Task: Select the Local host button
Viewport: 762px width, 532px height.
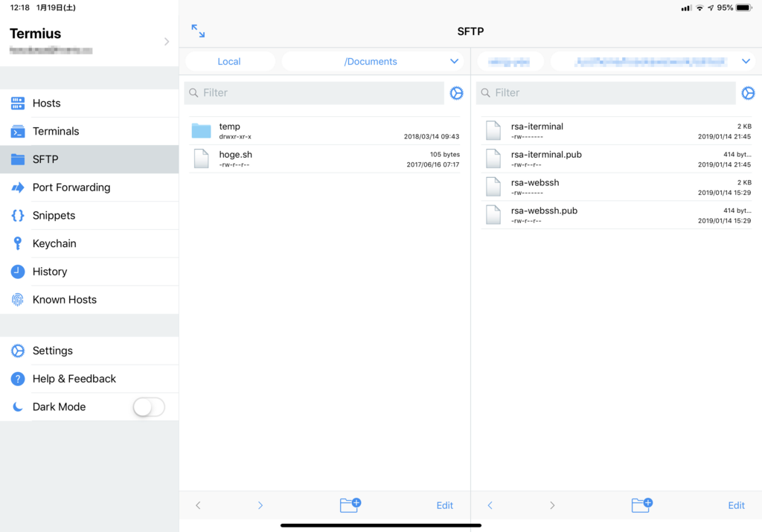Action: click(x=229, y=62)
